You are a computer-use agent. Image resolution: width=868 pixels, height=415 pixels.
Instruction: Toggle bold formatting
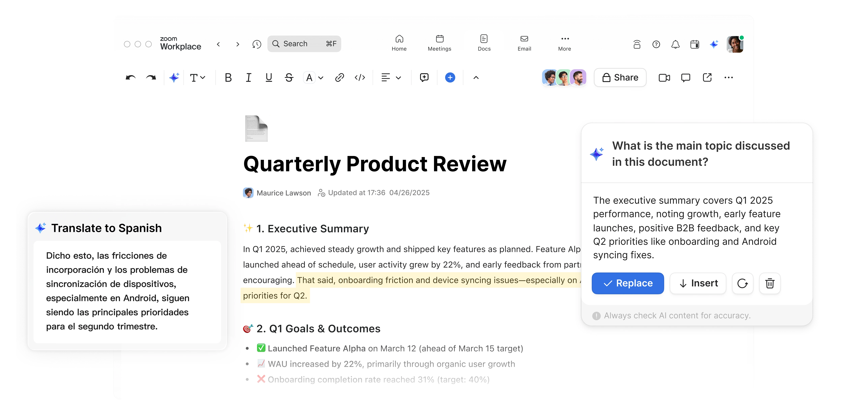point(228,77)
